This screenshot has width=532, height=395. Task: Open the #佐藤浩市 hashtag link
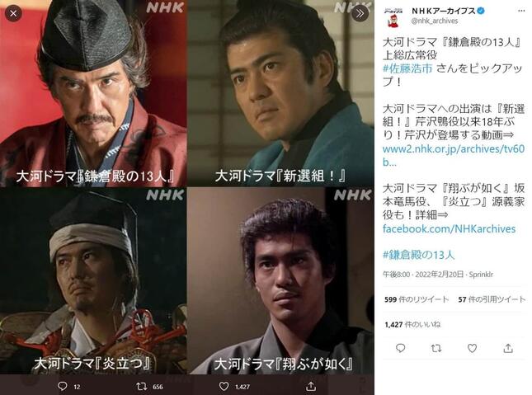407,68
